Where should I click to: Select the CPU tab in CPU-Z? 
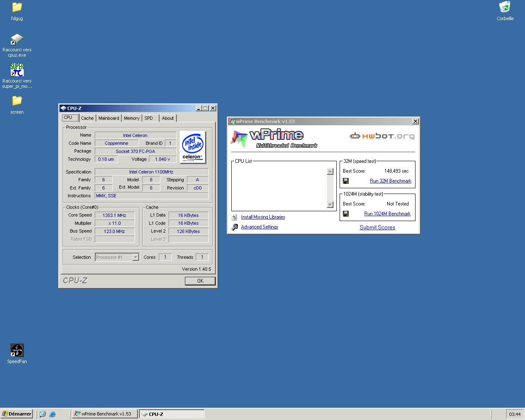(x=70, y=118)
